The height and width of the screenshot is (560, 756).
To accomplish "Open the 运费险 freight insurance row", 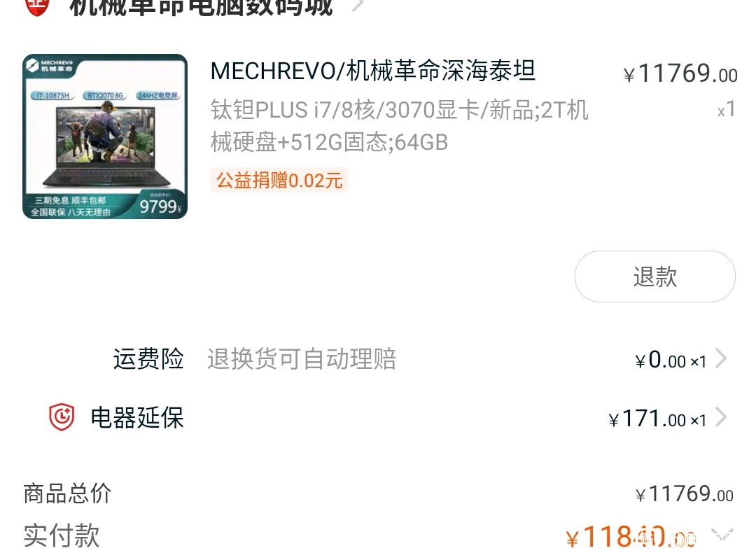I will pyautogui.click(x=378, y=359).
